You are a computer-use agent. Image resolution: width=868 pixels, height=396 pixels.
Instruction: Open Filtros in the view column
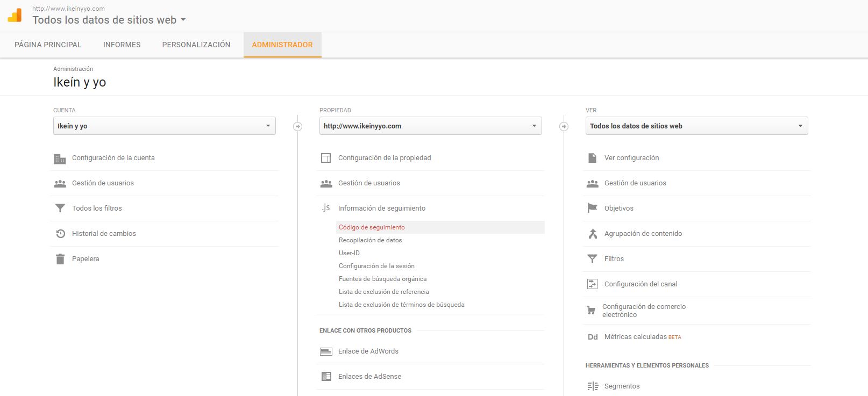614,259
